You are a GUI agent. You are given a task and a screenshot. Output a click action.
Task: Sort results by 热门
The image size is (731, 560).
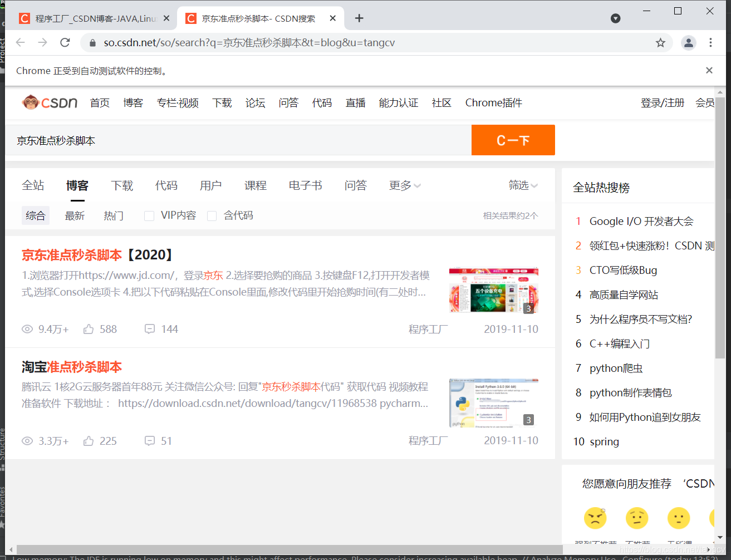(x=114, y=216)
